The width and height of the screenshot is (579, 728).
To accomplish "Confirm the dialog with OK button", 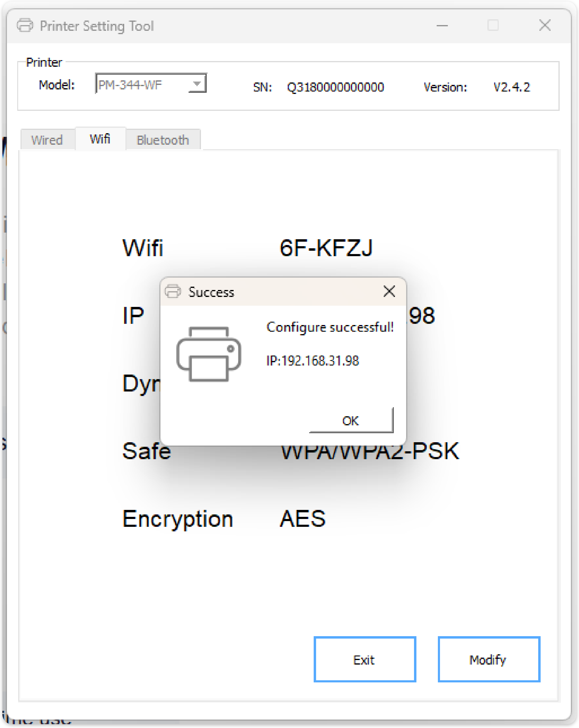I will tap(351, 420).
